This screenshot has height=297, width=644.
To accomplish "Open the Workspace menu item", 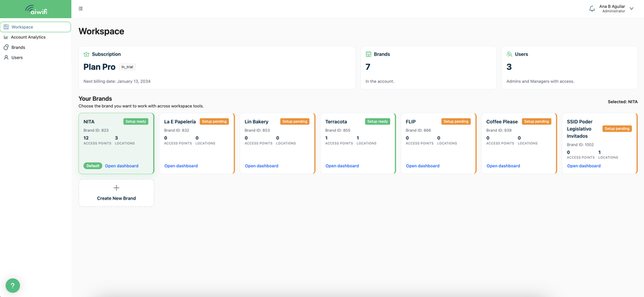I will click(x=35, y=27).
